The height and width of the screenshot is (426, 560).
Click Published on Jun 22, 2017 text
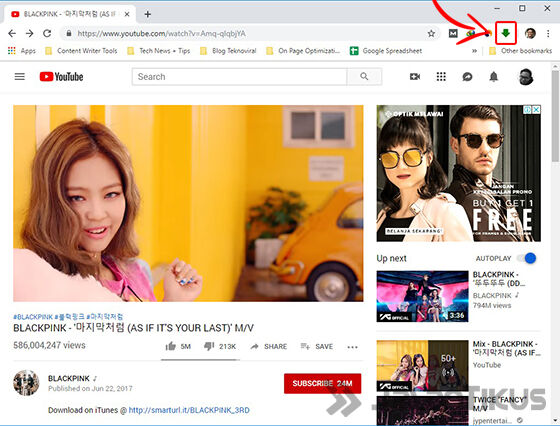tap(90, 389)
